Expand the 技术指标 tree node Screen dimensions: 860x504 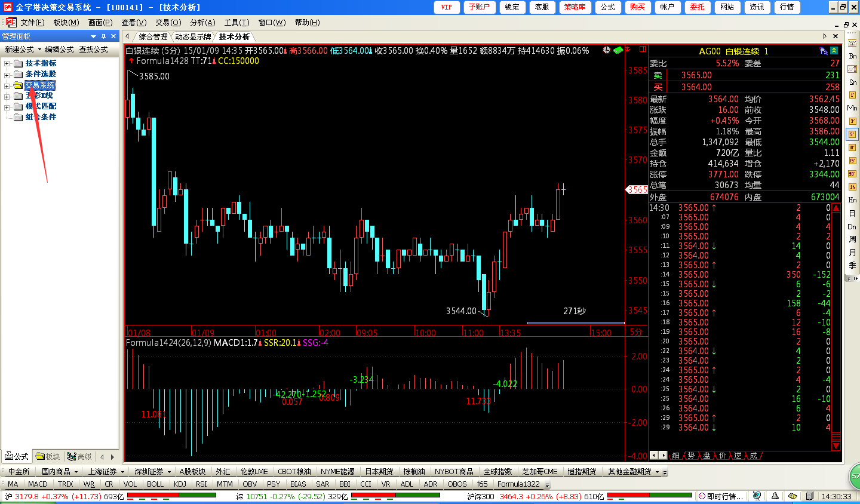coord(7,63)
